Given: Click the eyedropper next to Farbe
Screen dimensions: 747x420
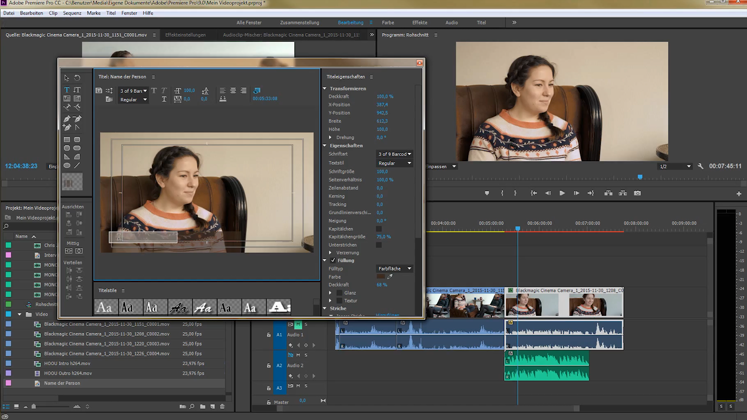Looking at the screenshot, I should [x=390, y=276].
